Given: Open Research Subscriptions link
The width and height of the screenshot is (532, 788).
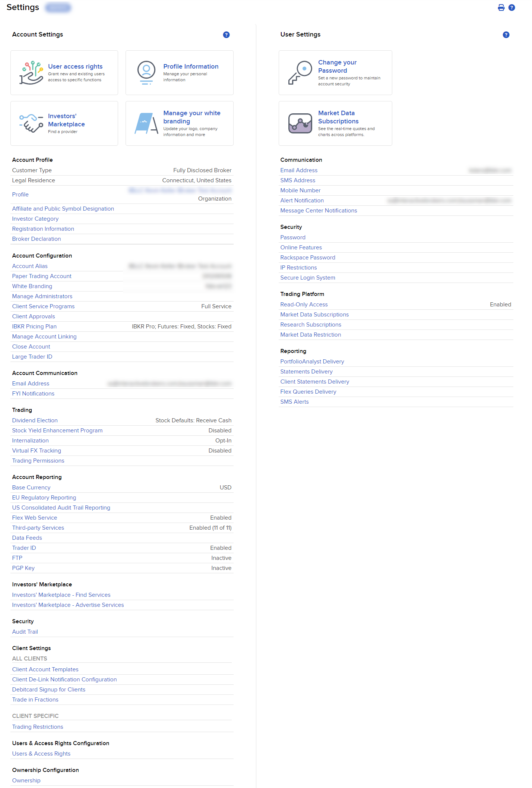Looking at the screenshot, I should (x=311, y=325).
